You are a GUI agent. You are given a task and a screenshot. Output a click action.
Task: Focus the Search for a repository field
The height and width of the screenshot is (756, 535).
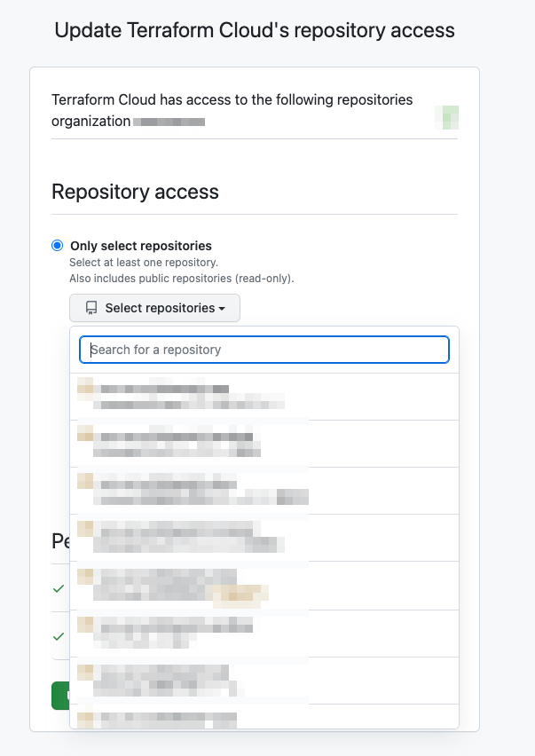[264, 350]
